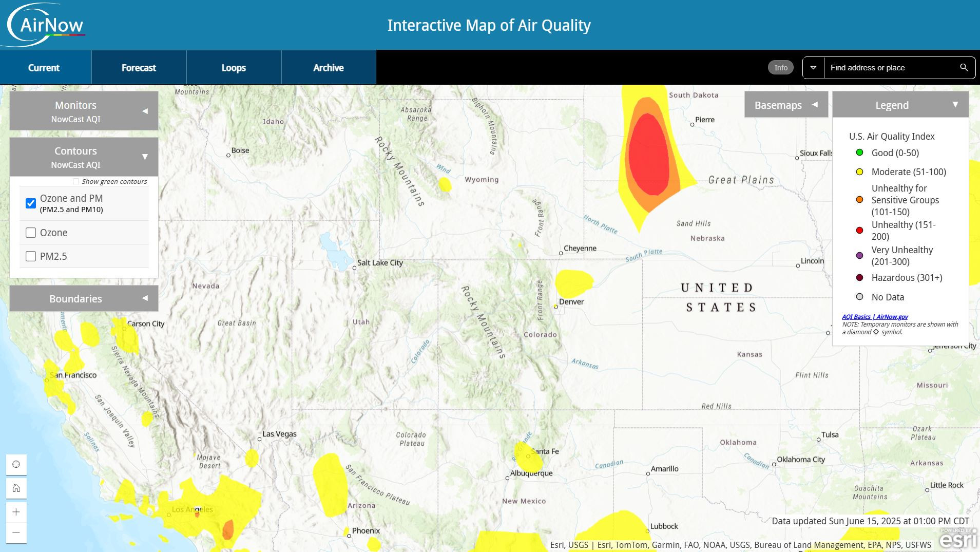The image size is (980, 552).
Task: Enable Show green contours checkbox
Action: (76, 181)
